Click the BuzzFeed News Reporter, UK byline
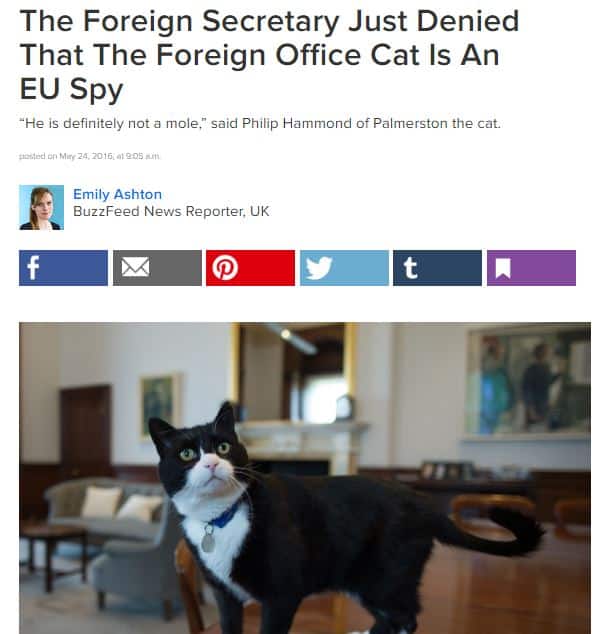Screen dimensions: 607x634 click(171, 211)
